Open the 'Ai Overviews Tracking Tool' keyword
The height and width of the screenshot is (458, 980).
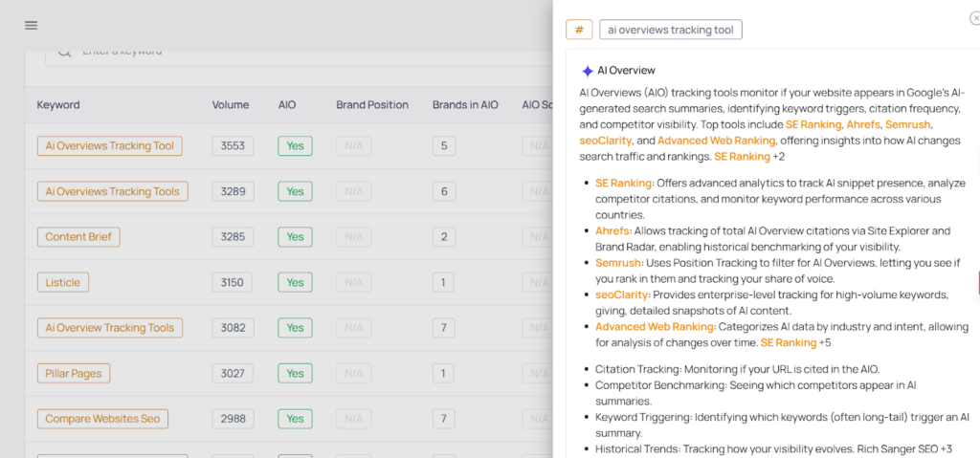(110, 146)
